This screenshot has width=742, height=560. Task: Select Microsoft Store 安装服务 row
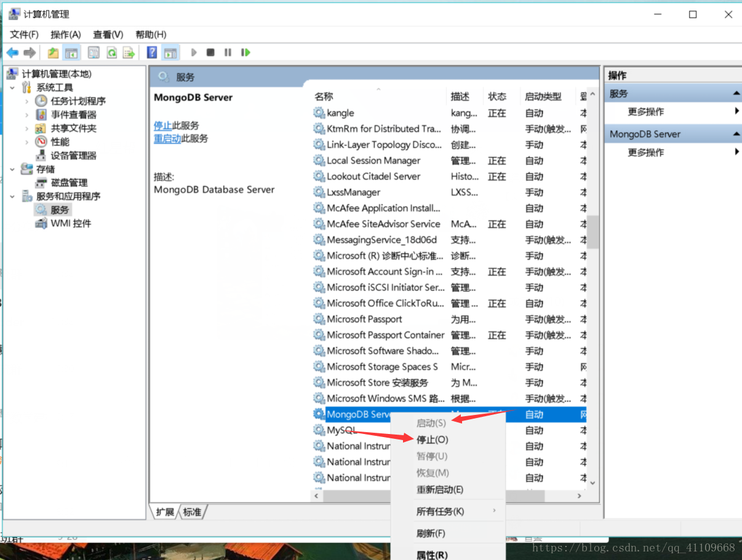449,382
